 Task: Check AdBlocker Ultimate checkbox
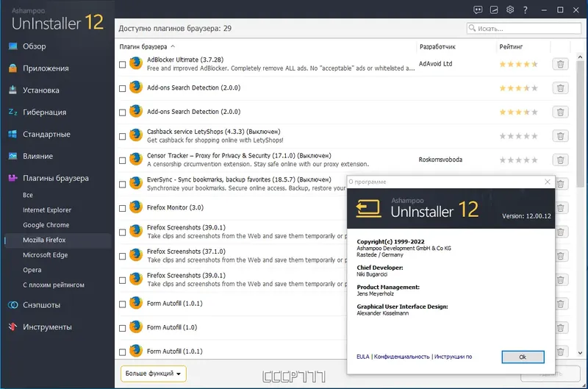click(122, 65)
